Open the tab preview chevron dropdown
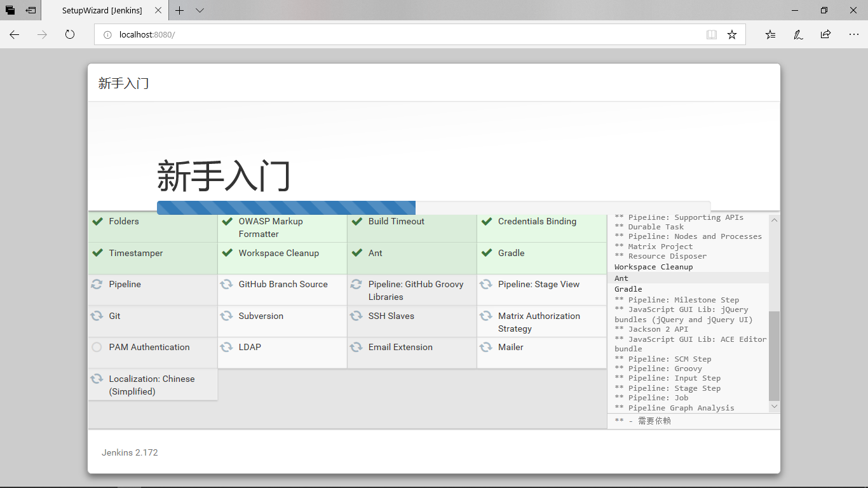 (200, 10)
